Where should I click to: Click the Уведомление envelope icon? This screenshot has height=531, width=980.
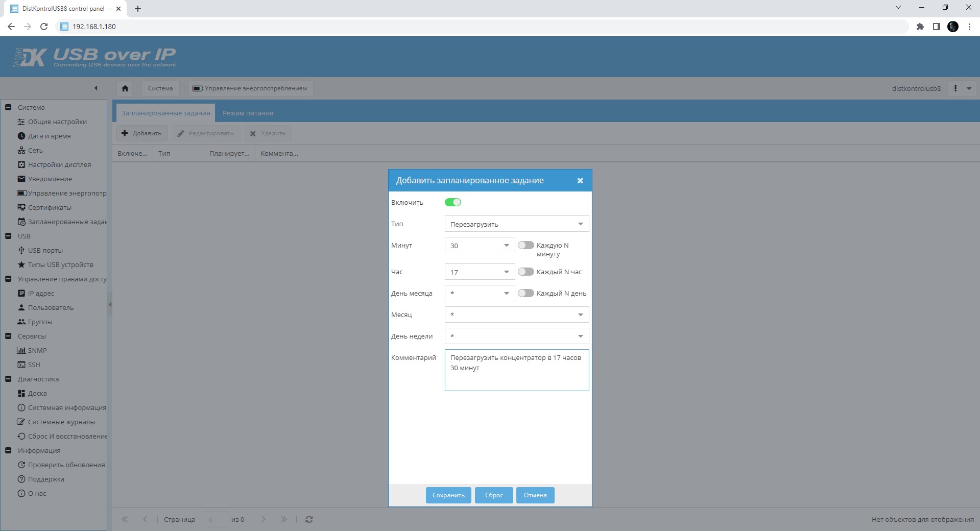point(21,179)
